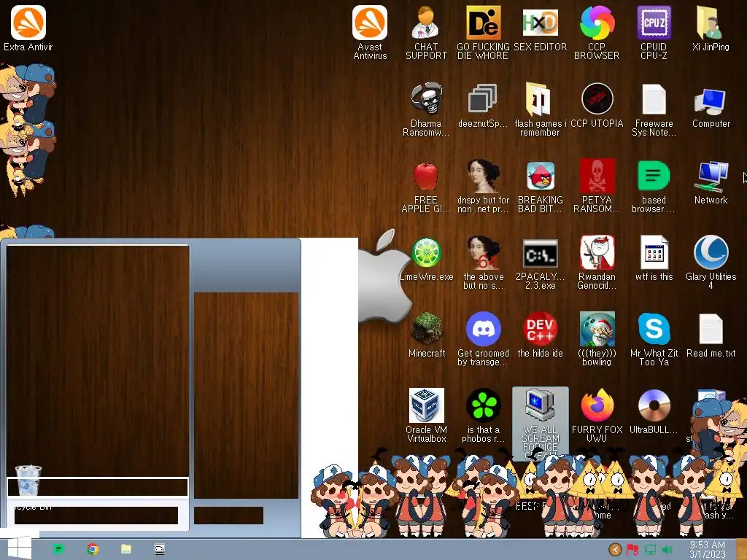Click the Oracle VM Virtualbox icon

(426, 415)
